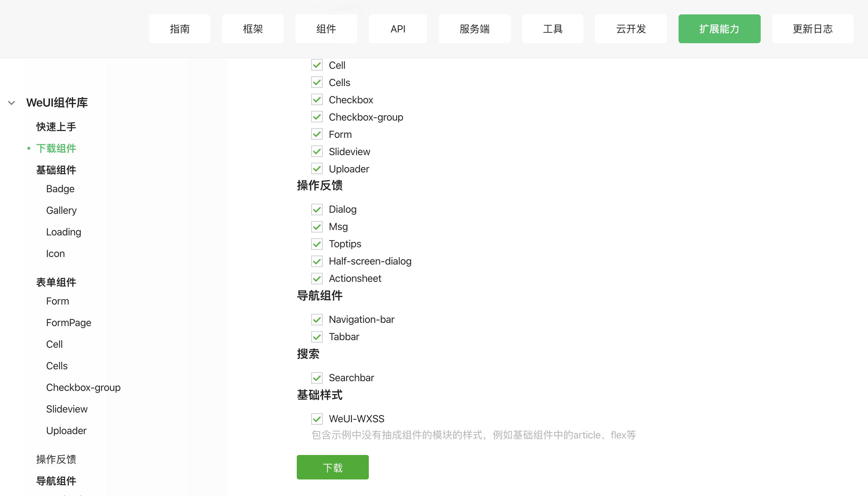
Task: Collapse the WeUI组件库 sidebar section
Action: pyautogui.click(x=12, y=103)
